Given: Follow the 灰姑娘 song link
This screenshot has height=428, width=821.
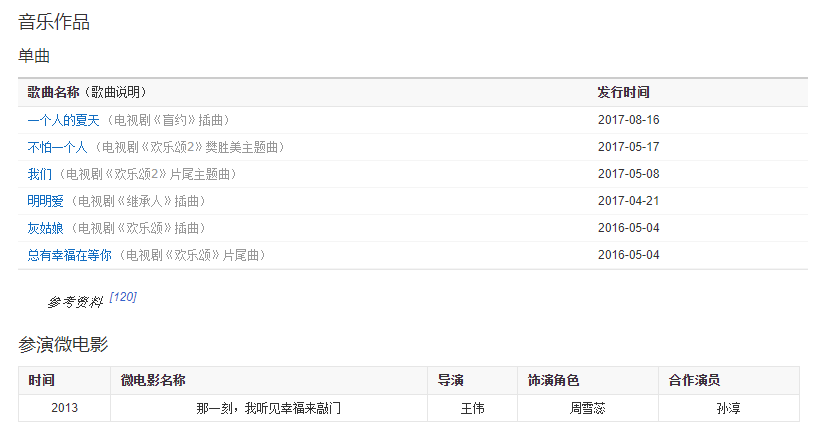Looking at the screenshot, I should [x=45, y=228].
